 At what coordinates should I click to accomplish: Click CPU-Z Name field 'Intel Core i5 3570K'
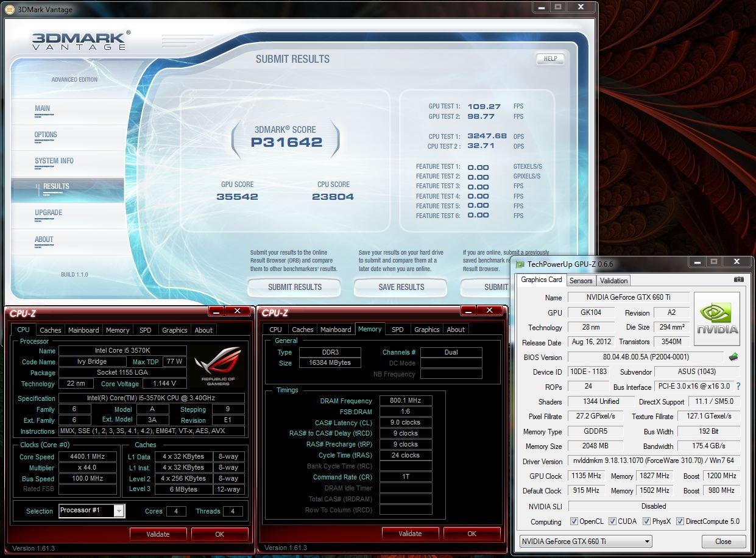pyautogui.click(x=122, y=351)
